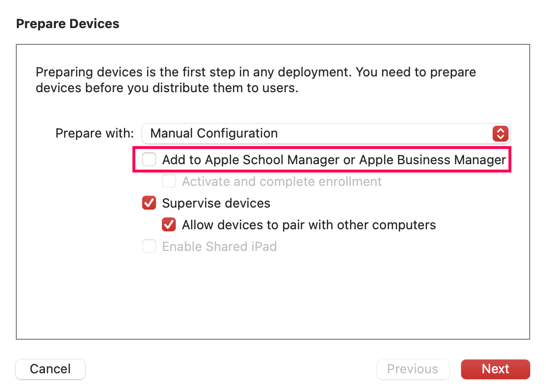Click the Enable Shared iPad label text
Screen dimensions: 546x392
219,247
